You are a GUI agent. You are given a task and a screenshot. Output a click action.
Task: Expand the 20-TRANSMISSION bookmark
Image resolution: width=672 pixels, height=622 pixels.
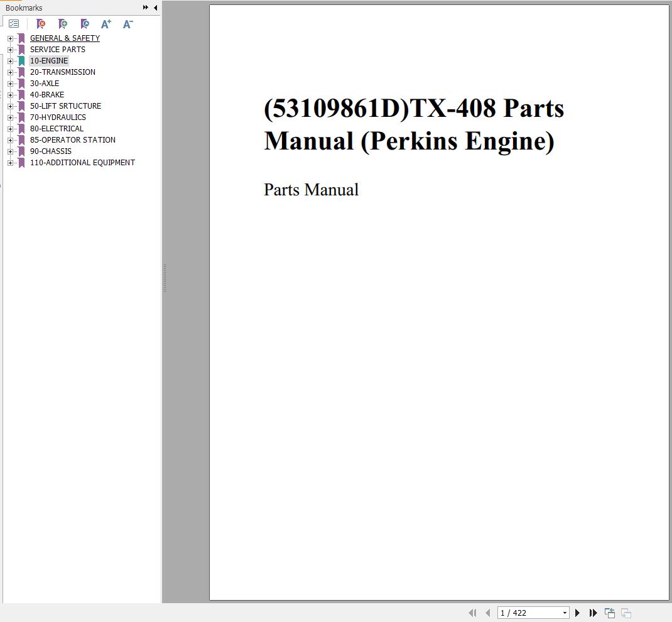[10, 72]
